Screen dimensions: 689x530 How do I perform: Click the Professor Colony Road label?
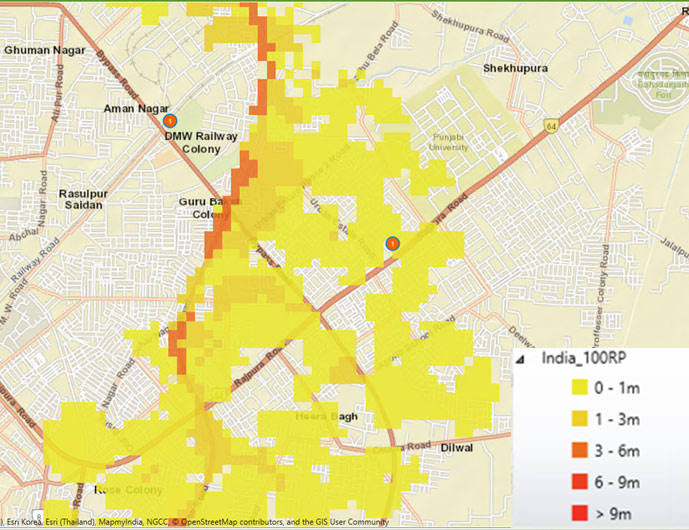600,297
